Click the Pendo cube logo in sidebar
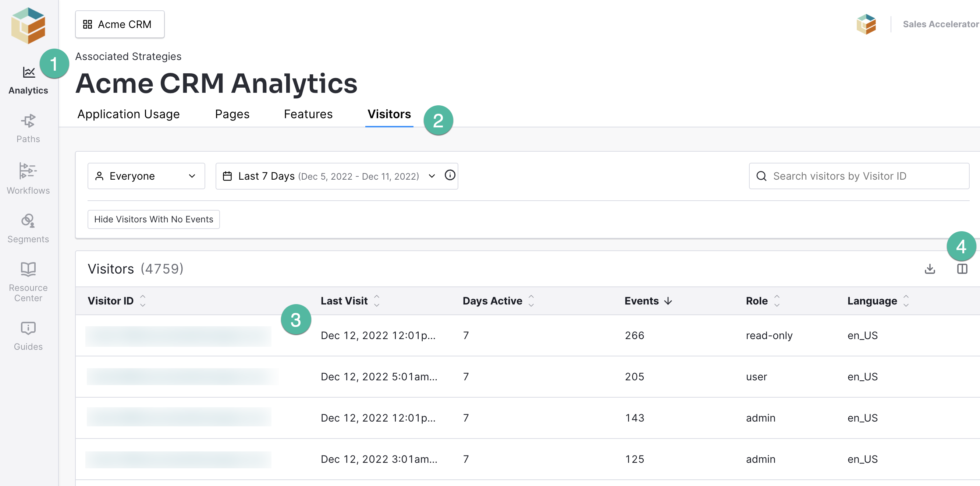 (28, 25)
